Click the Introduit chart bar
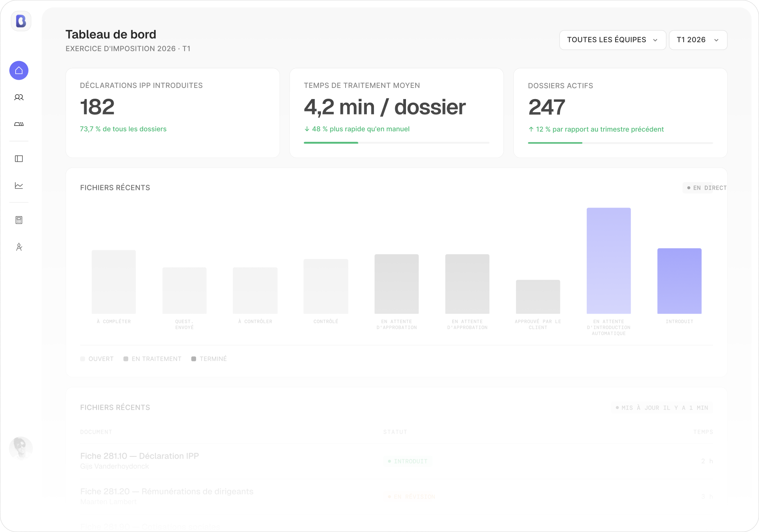This screenshot has height=532, width=759. [680, 281]
